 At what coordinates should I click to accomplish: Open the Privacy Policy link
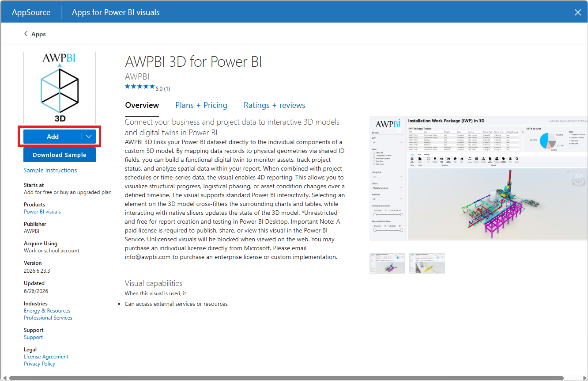coord(40,364)
